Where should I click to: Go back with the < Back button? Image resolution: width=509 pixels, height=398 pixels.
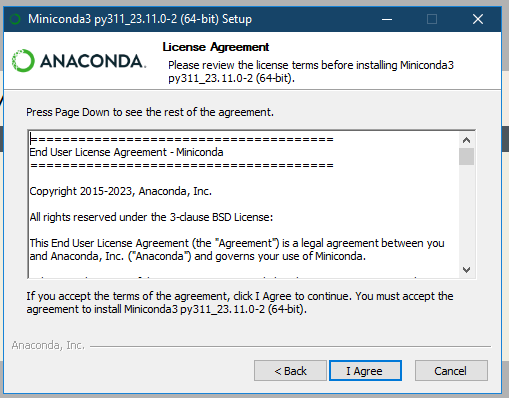coord(290,370)
